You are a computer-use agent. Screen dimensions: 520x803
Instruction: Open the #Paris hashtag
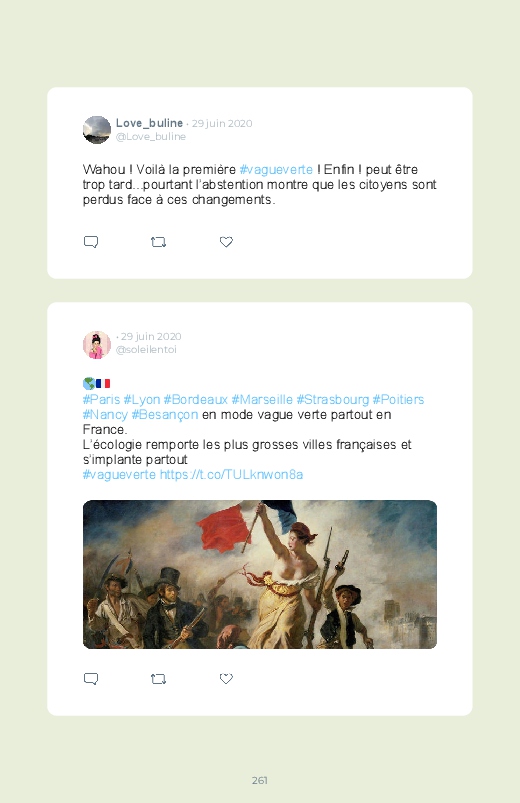(101, 399)
